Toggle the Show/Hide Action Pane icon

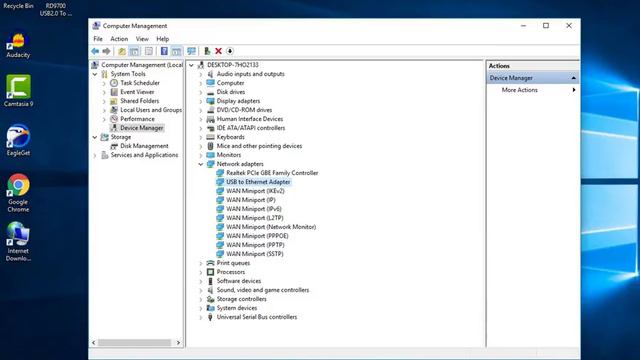(x=176, y=51)
